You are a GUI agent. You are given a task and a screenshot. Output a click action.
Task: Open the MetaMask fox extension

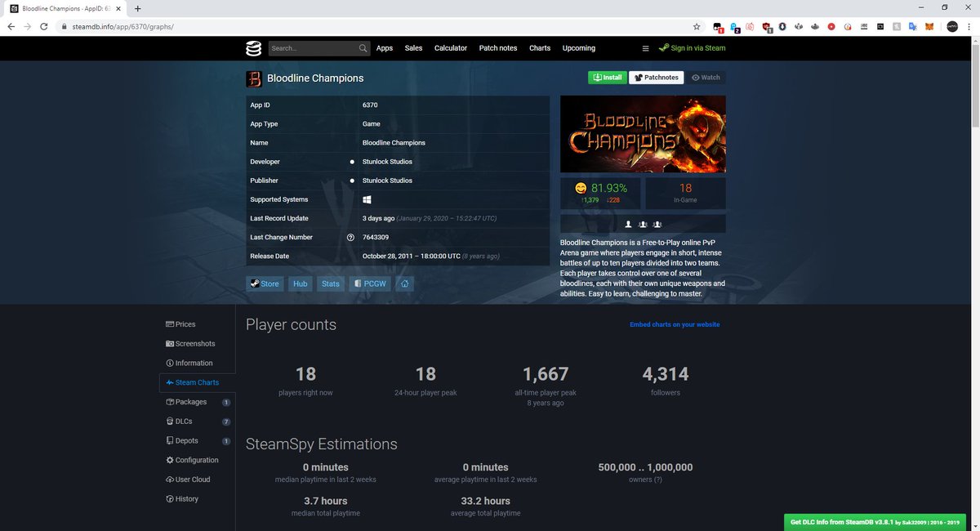click(929, 26)
